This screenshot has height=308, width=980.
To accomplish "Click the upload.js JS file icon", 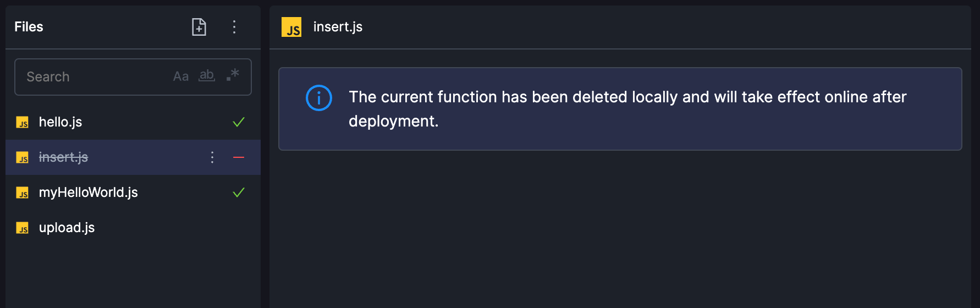I will click(23, 228).
